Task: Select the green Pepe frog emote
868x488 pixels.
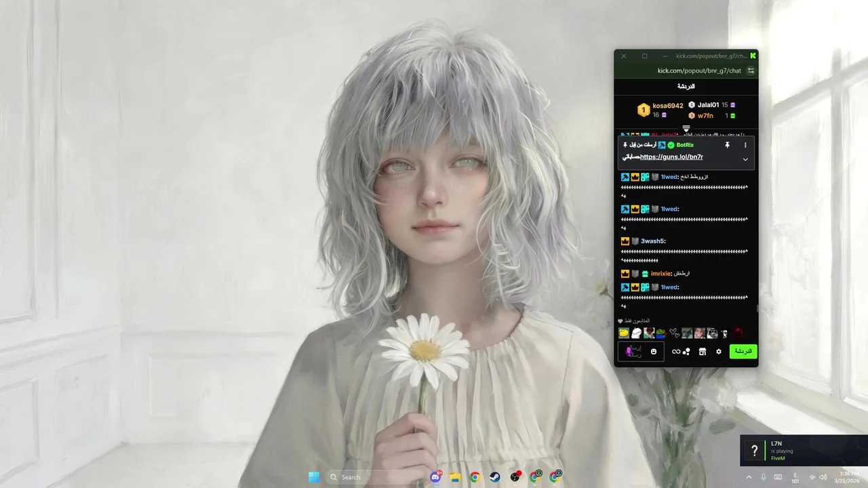Action: [x=660, y=333]
